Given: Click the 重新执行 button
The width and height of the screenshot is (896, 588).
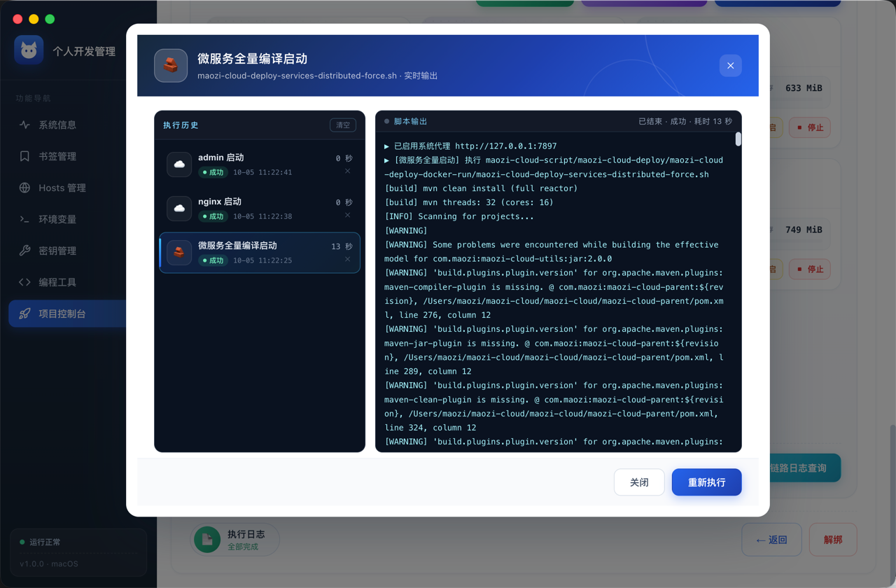Looking at the screenshot, I should 706,482.
